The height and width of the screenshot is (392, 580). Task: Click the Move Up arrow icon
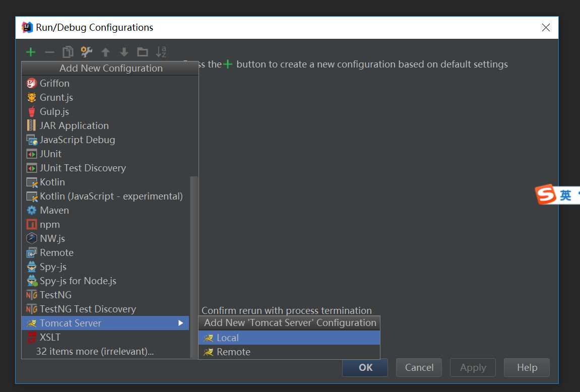click(x=105, y=52)
